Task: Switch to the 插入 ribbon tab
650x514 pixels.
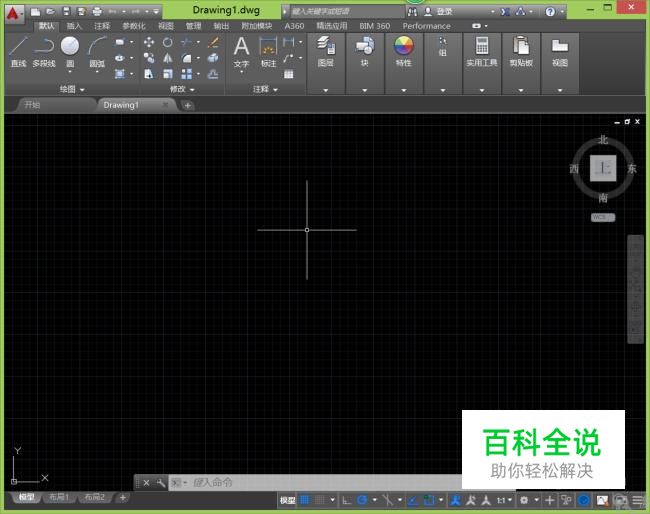Action: point(74,26)
